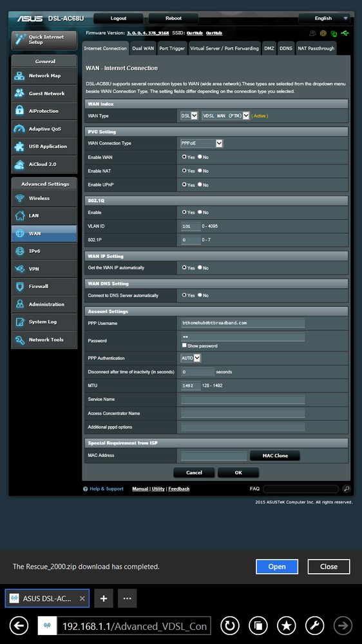
Task: Select Yes for Enable NAT
Action: pyautogui.click(x=185, y=170)
